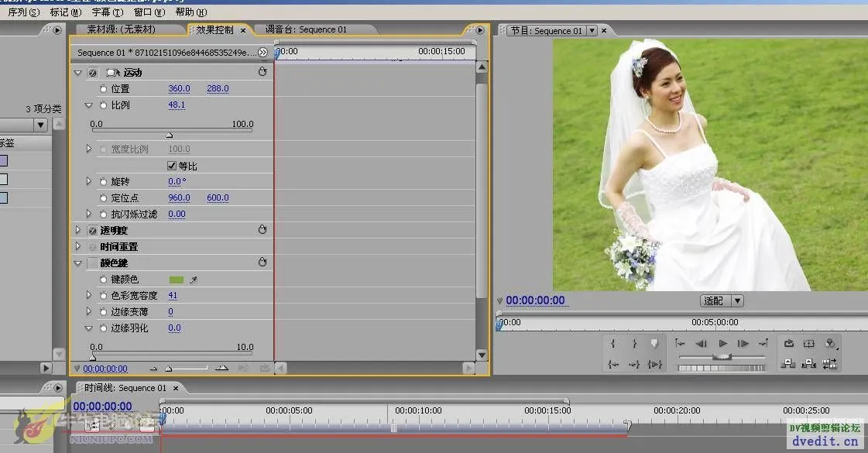Click the blue 48.1 value for 比例
The width and height of the screenshot is (868, 453).
pos(176,105)
